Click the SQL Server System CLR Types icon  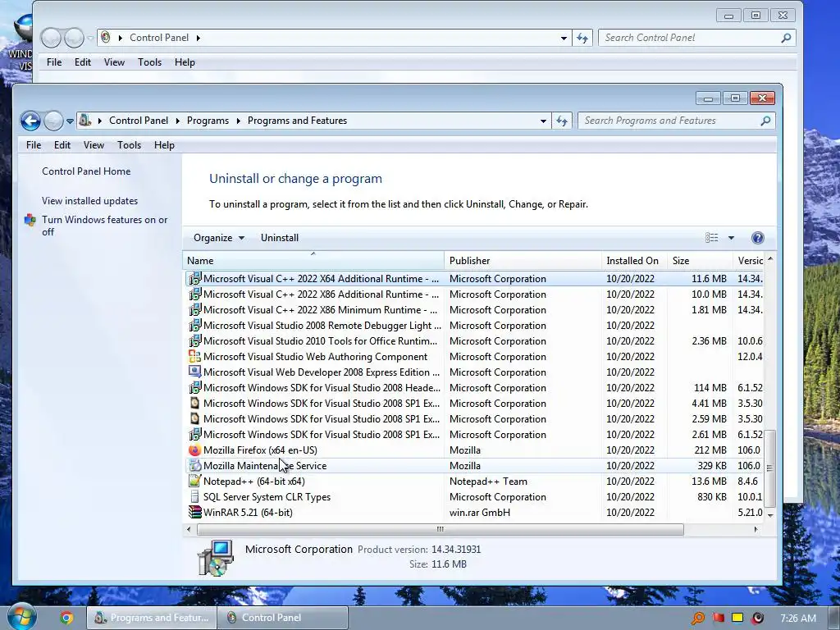pyautogui.click(x=195, y=496)
